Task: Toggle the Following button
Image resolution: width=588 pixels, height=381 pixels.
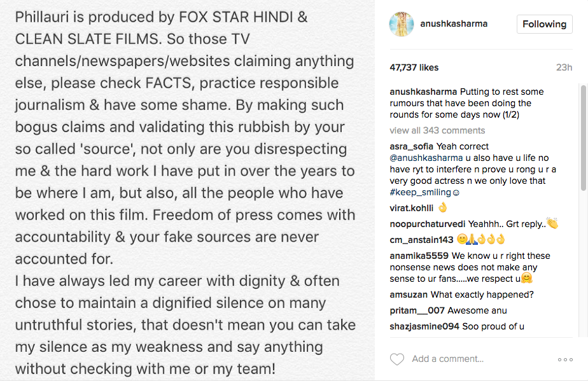Action: point(544,24)
